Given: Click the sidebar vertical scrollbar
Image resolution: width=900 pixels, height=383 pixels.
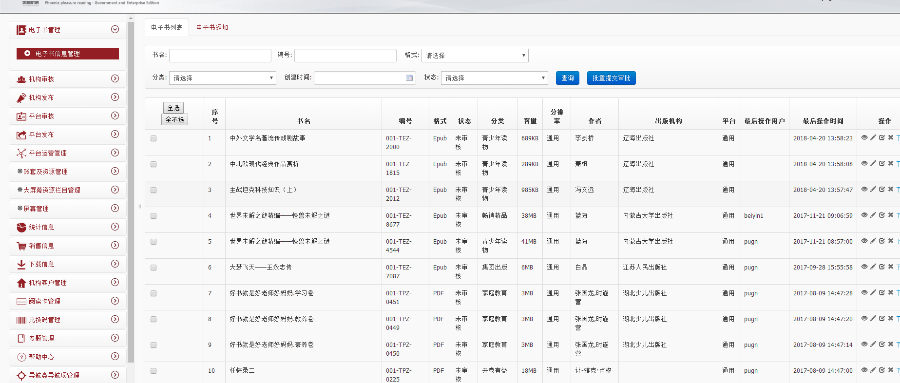Looking at the screenshot, I should [131, 192].
